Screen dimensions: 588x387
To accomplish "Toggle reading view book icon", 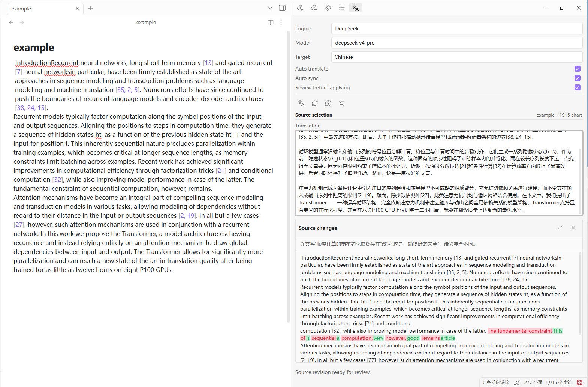I will [x=271, y=22].
